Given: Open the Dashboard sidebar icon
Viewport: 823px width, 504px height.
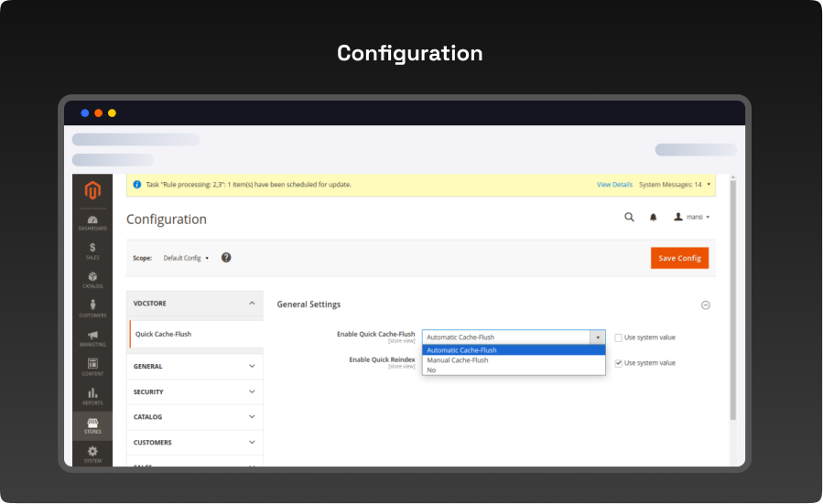Looking at the screenshot, I should [x=92, y=222].
